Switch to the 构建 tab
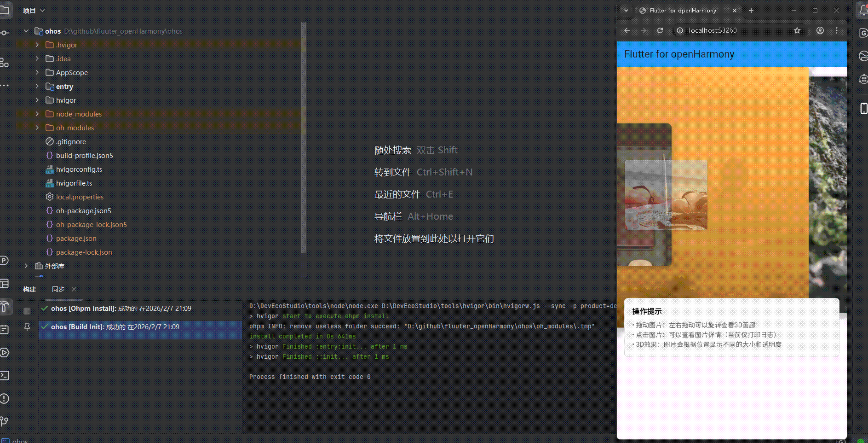868x443 pixels. coord(29,289)
